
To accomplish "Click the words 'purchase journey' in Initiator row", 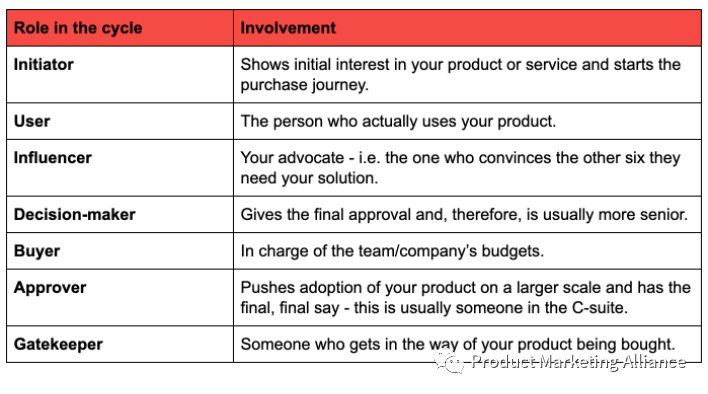I will (x=303, y=85).
